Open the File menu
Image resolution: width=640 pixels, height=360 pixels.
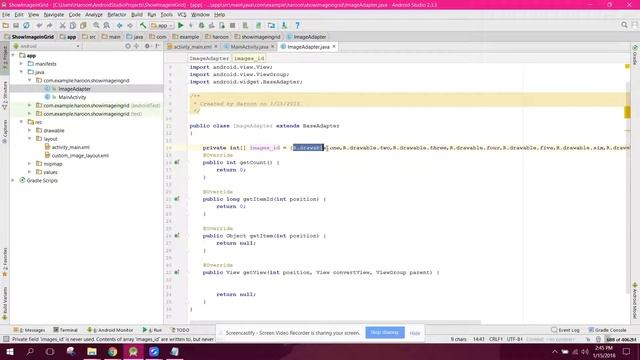click(6, 15)
